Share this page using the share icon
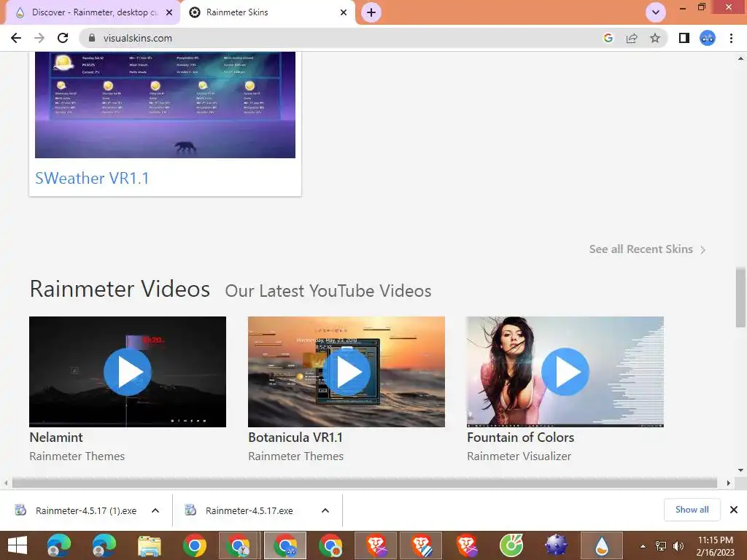This screenshot has width=747, height=560. pyautogui.click(x=632, y=38)
